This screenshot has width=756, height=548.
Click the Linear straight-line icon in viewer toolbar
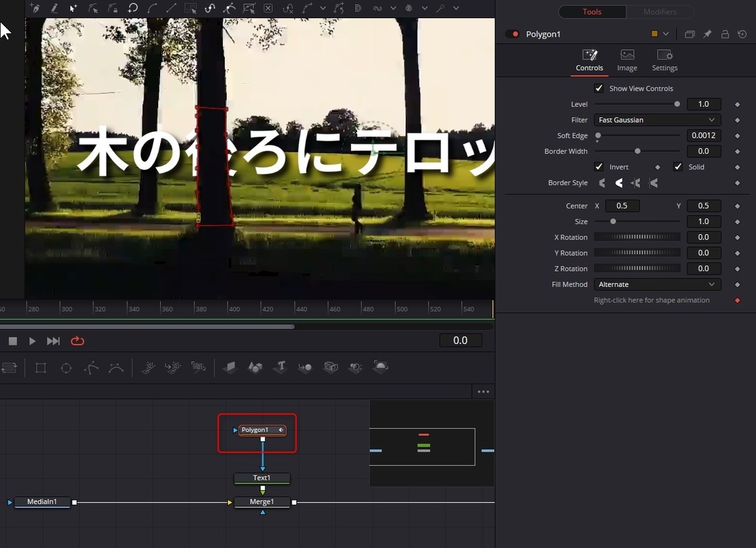171,8
